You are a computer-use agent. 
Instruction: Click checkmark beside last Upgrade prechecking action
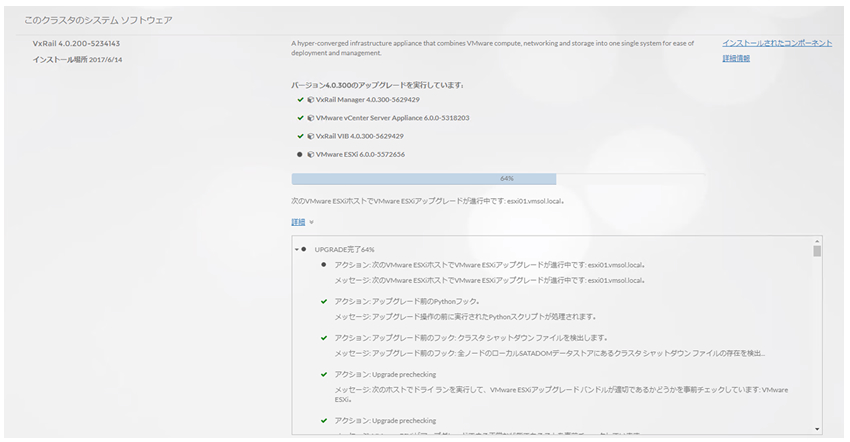point(324,420)
